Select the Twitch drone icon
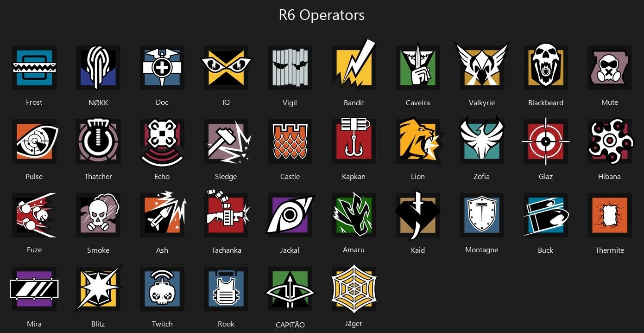This screenshot has width=644, height=333. [x=162, y=289]
